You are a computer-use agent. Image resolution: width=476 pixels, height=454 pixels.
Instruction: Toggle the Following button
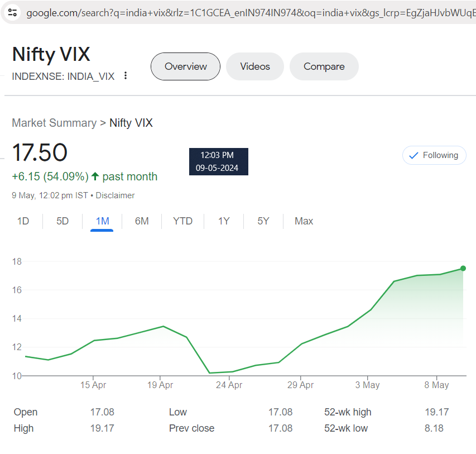pyautogui.click(x=434, y=155)
